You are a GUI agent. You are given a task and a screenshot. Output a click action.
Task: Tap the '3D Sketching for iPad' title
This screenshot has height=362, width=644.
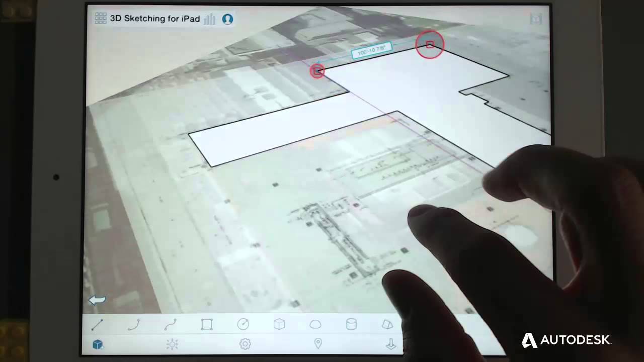155,19
